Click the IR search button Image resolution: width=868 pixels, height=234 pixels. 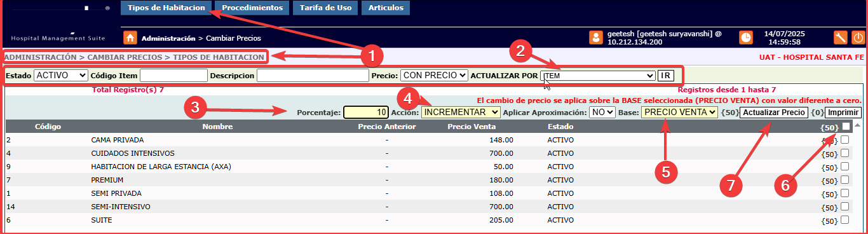pos(665,76)
